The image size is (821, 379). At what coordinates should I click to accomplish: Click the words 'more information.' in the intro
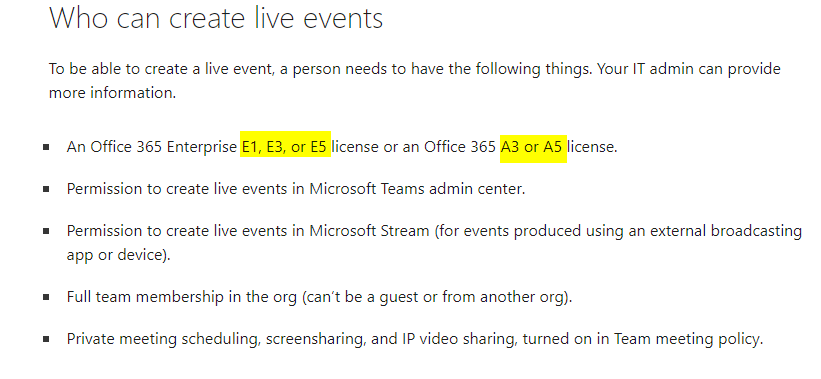113,93
